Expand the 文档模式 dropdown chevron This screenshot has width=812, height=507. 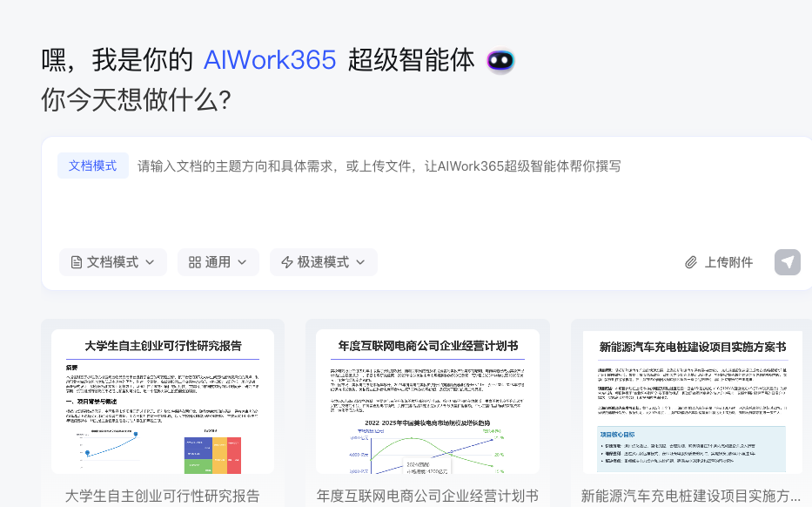(x=150, y=262)
